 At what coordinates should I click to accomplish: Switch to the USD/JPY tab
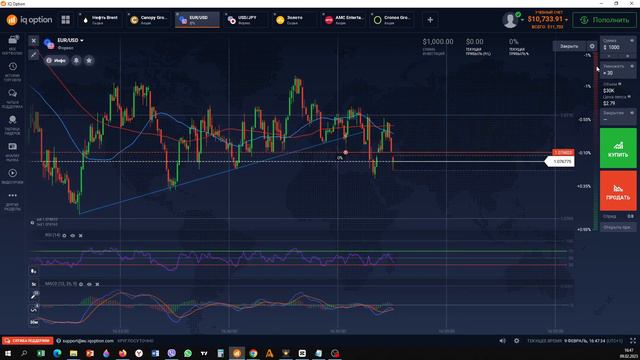246,20
